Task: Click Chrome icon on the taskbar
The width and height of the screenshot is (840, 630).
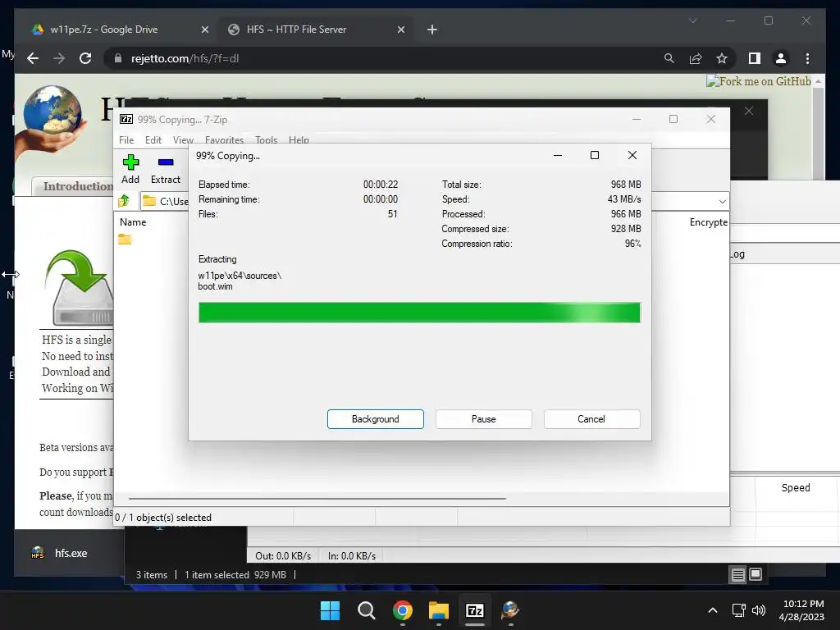Action: click(402, 610)
